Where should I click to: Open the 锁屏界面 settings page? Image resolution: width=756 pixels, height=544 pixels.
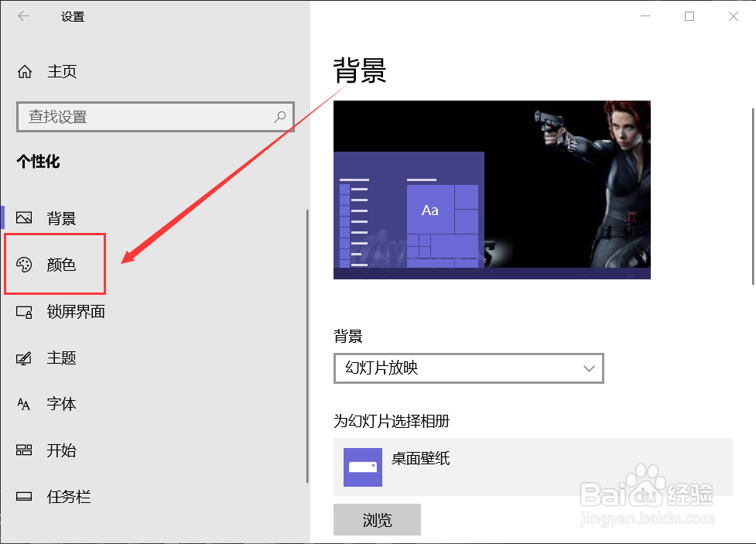point(154,312)
